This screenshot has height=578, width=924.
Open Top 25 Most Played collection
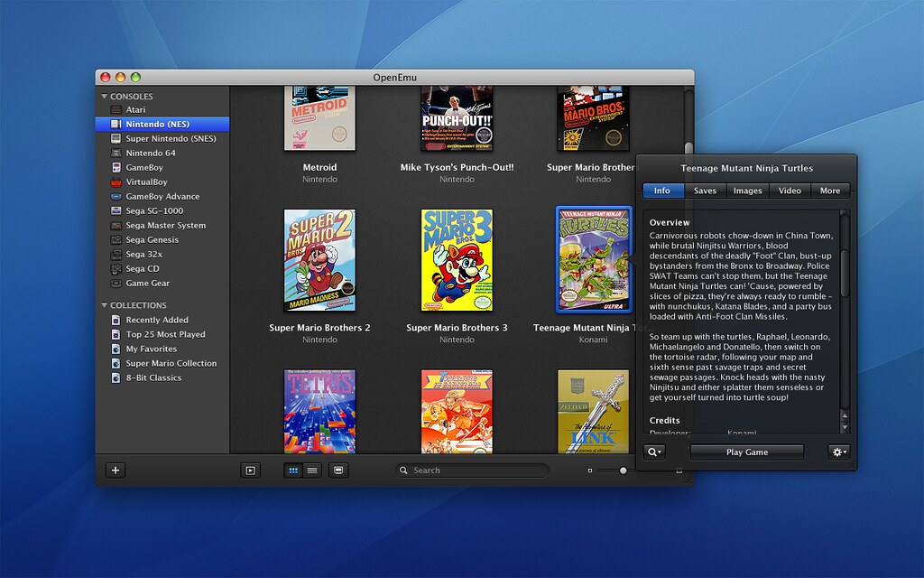click(162, 334)
